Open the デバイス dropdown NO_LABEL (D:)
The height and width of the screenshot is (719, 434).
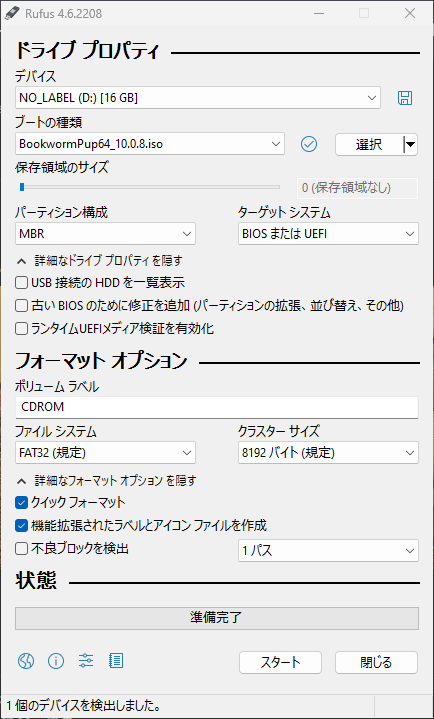[x=198, y=98]
